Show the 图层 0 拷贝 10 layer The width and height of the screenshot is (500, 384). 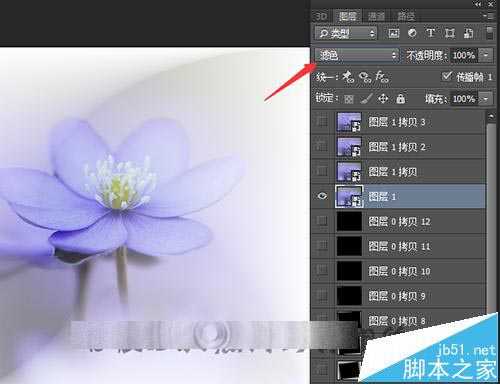(x=322, y=271)
